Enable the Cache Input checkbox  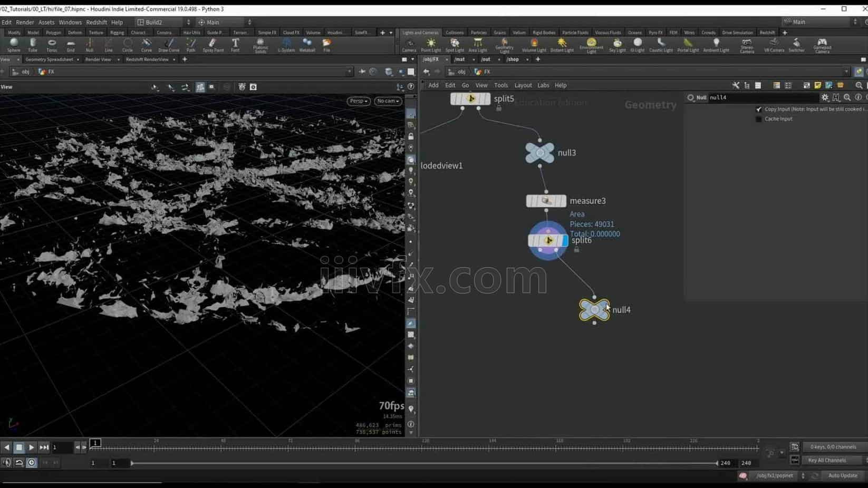(759, 119)
